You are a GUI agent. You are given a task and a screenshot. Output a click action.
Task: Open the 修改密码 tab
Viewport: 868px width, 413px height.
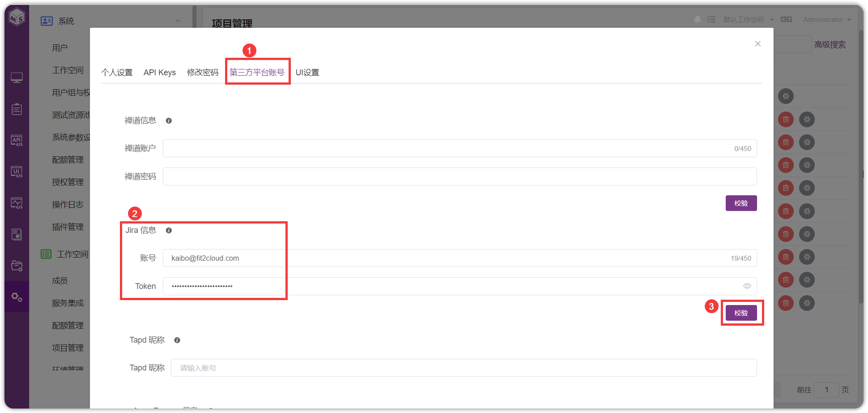coord(203,73)
